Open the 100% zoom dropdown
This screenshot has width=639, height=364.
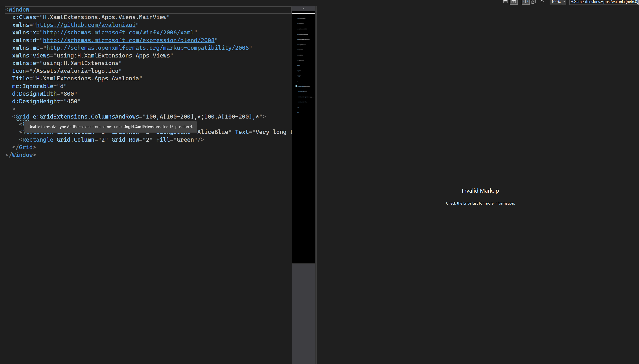pos(558,2)
